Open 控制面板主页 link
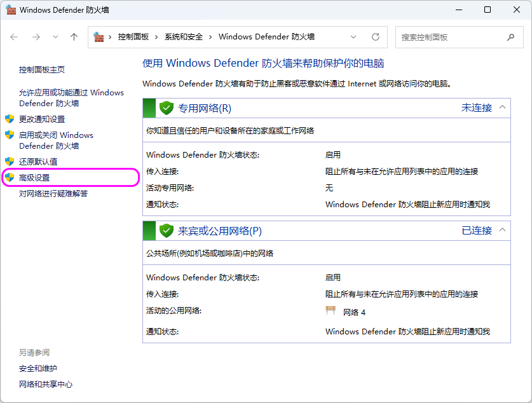Viewport: 532px width, 403px height. point(42,69)
